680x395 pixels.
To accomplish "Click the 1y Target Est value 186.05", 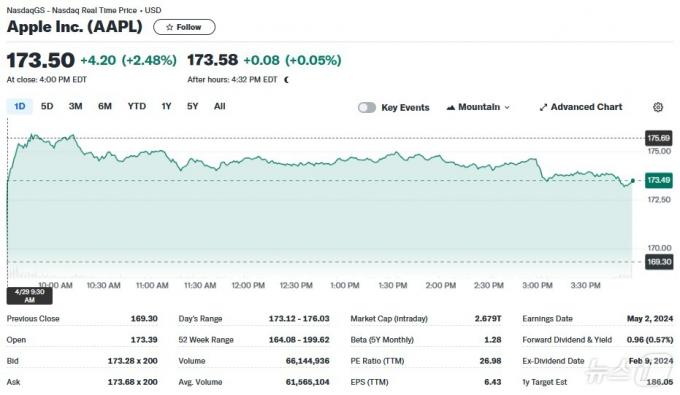I will [660, 382].
